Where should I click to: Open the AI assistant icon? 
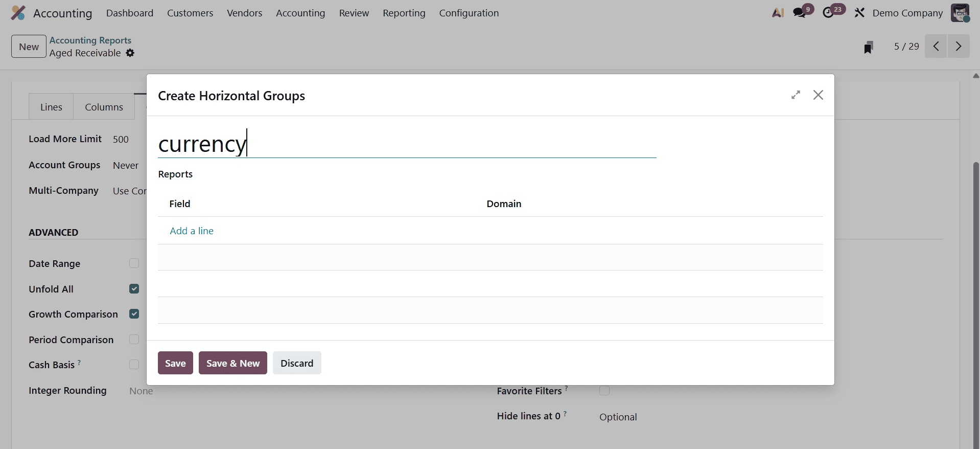(778, 13)
